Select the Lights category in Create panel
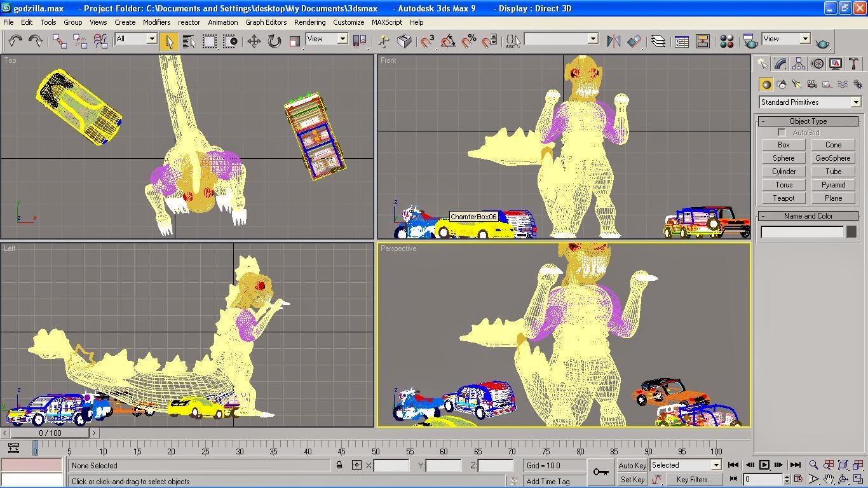 tap(797, 85)
